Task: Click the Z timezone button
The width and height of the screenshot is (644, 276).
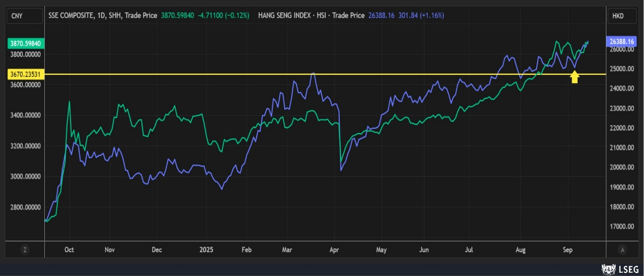Action: 25,250
